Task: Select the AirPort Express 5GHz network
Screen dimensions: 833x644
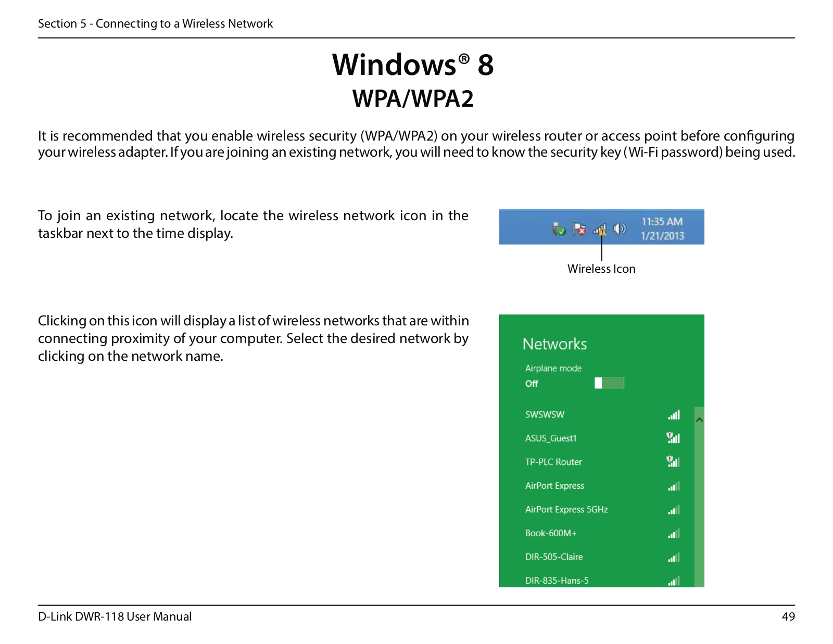Action: (602, 509)
